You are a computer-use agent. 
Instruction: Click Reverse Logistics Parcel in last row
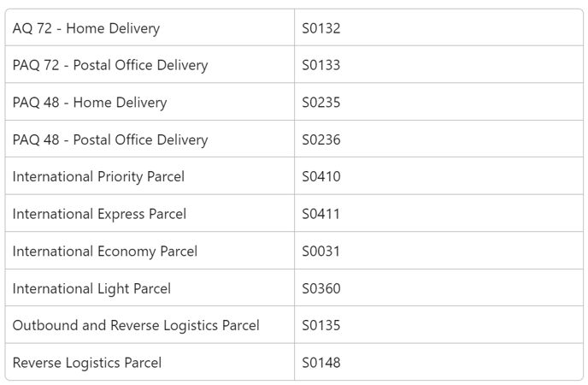point(87,363)
